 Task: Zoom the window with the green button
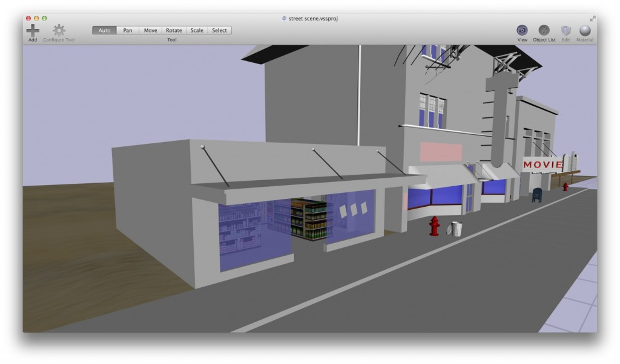pos(44,18)
